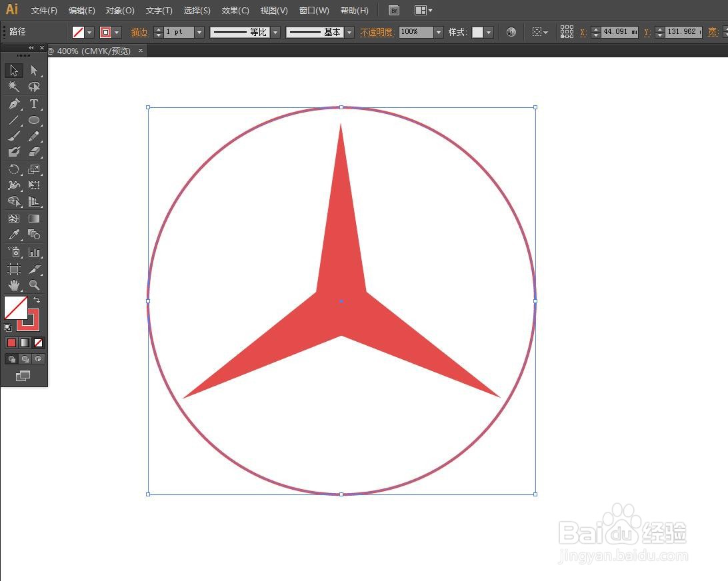Open the 帮助(H) menu
The image size is (728, 581).
355,10
